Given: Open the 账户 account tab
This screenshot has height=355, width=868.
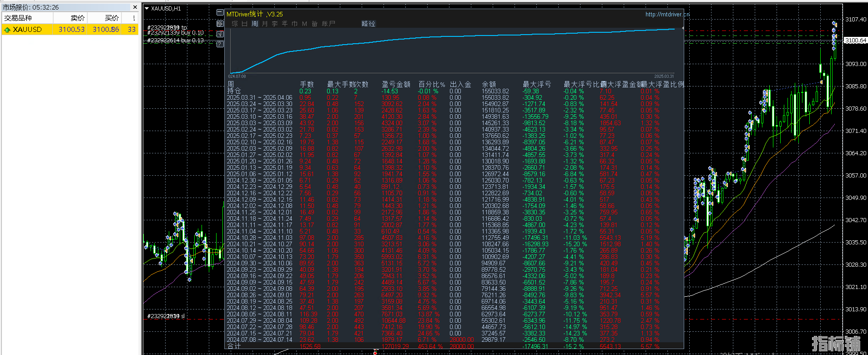Looking at the screenshot, I should coord(328,24).
